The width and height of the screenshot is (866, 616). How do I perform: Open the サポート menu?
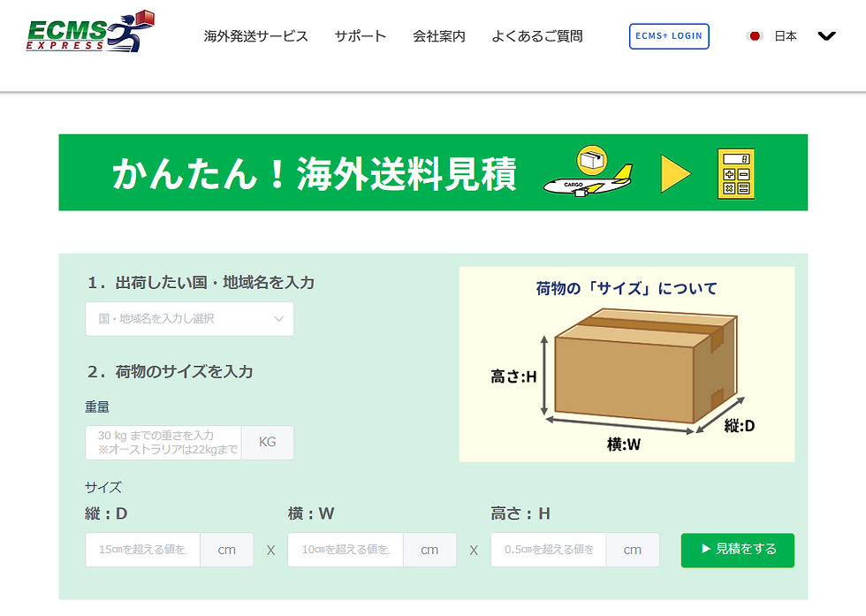[x=361, y=36]
